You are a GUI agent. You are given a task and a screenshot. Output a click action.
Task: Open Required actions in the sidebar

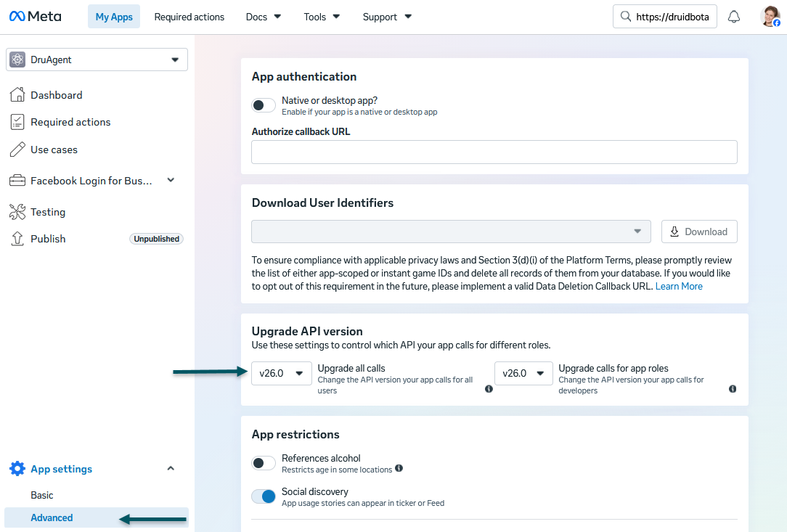click(x=70, y=122)
